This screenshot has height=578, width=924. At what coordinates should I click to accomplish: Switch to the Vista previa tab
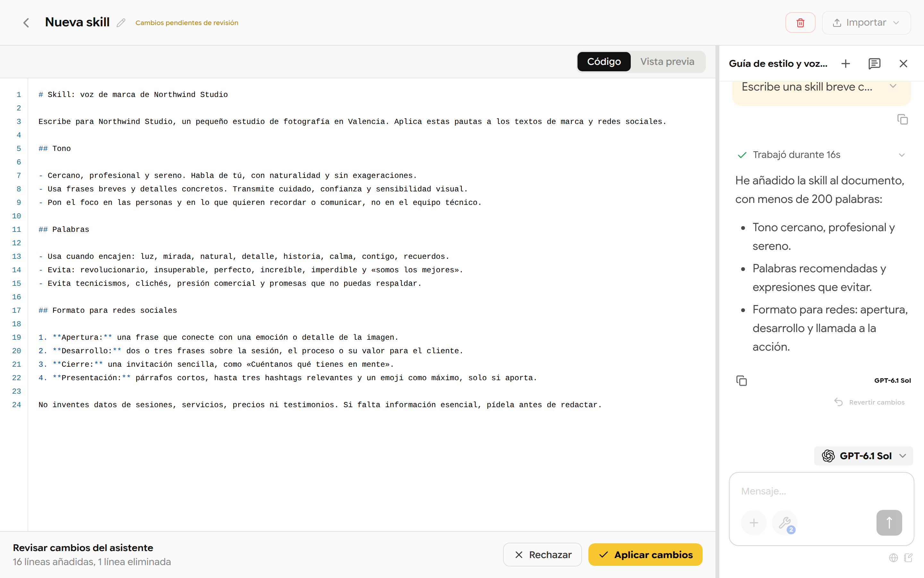click(x=667, y=62)
